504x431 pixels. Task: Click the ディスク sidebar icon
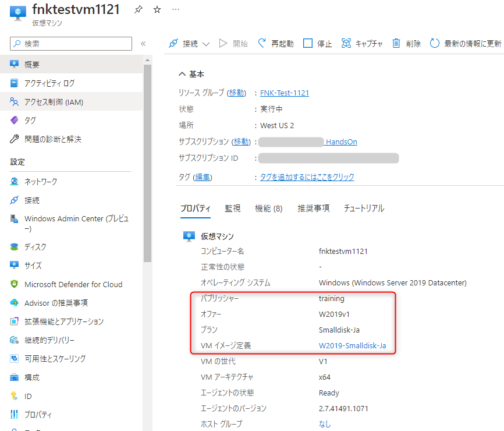coord(14,247)
